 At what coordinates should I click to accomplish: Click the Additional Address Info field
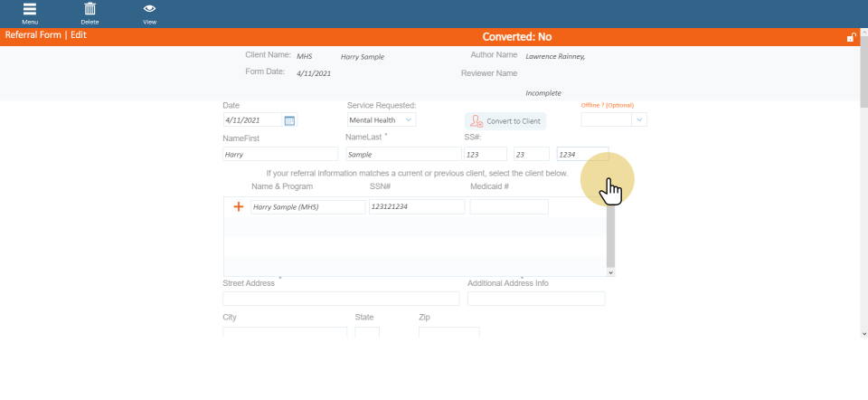(x=536, y=299)
